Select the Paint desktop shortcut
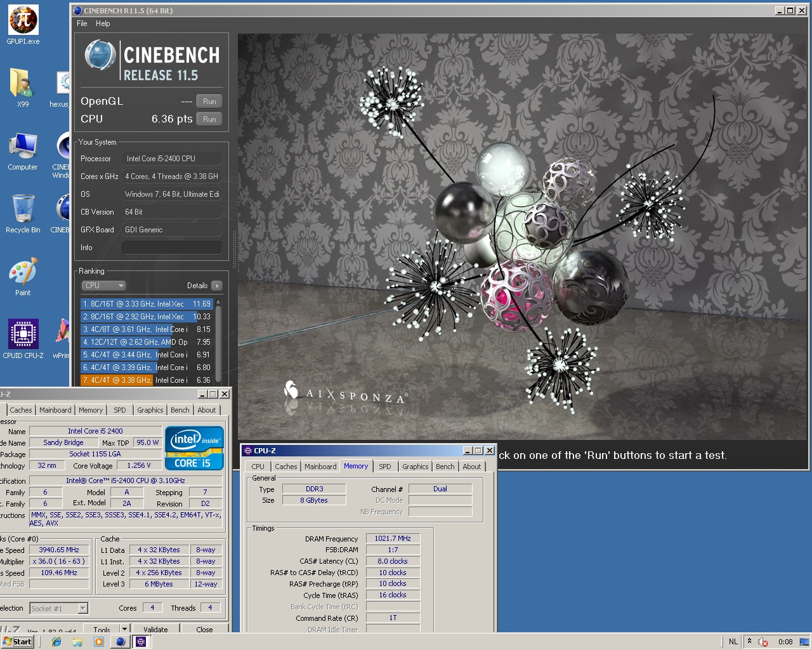The height and width of the screenshot is (650, 812). tap(23, 276)
